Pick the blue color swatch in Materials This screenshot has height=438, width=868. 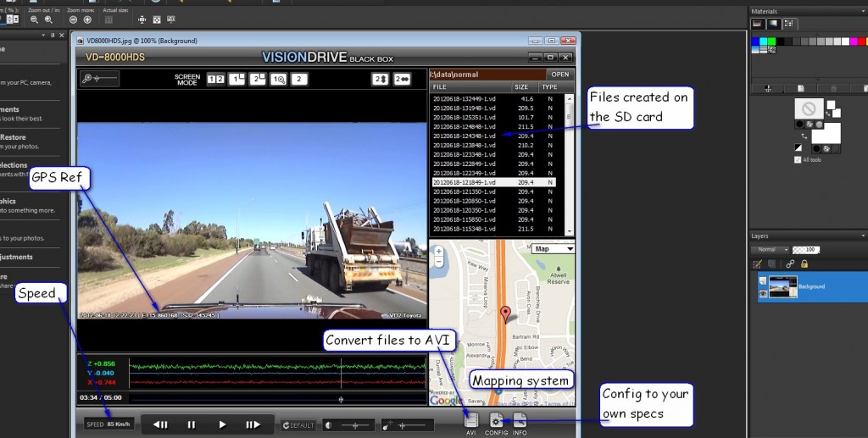coord(755,42)
